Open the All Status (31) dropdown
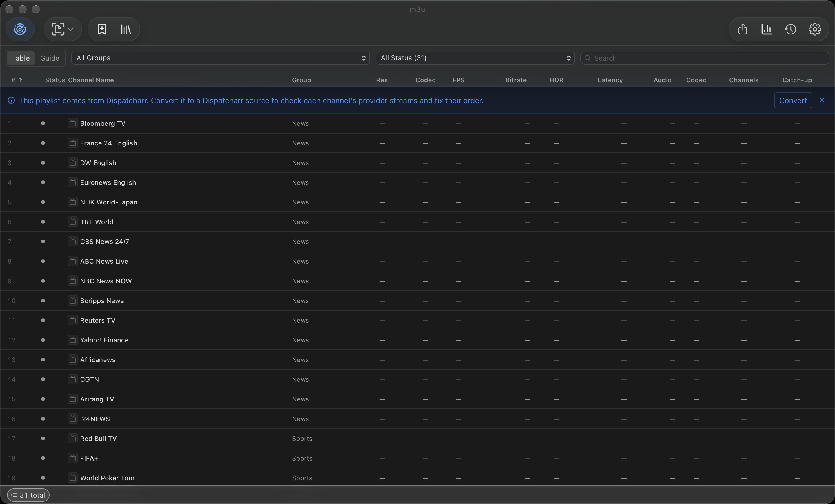 tap(475, 58)
